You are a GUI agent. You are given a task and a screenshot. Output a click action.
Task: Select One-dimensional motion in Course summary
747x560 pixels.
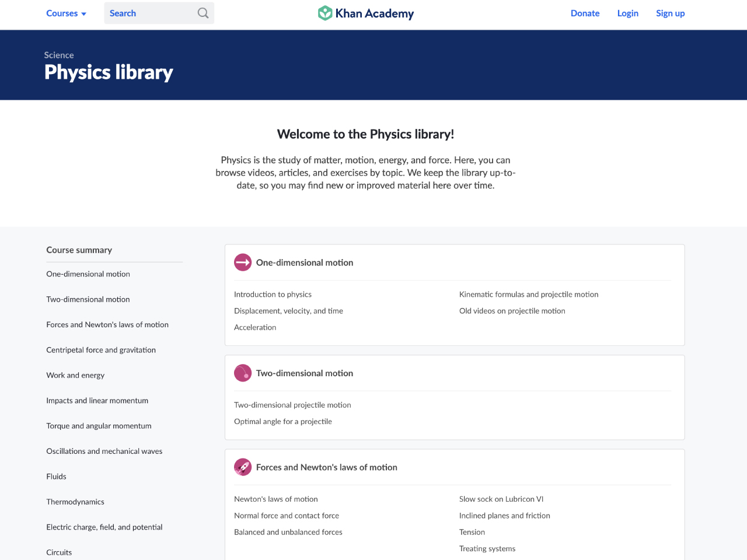coord(88,274)
